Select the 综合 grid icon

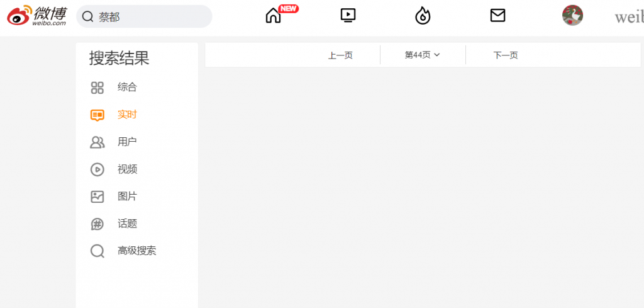(x=97, y=88)
